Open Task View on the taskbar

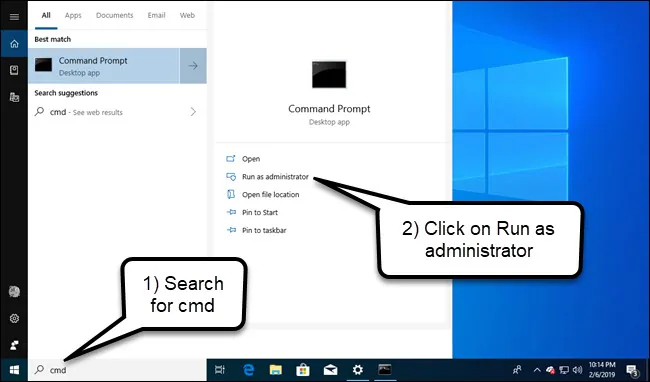(220, 370)
